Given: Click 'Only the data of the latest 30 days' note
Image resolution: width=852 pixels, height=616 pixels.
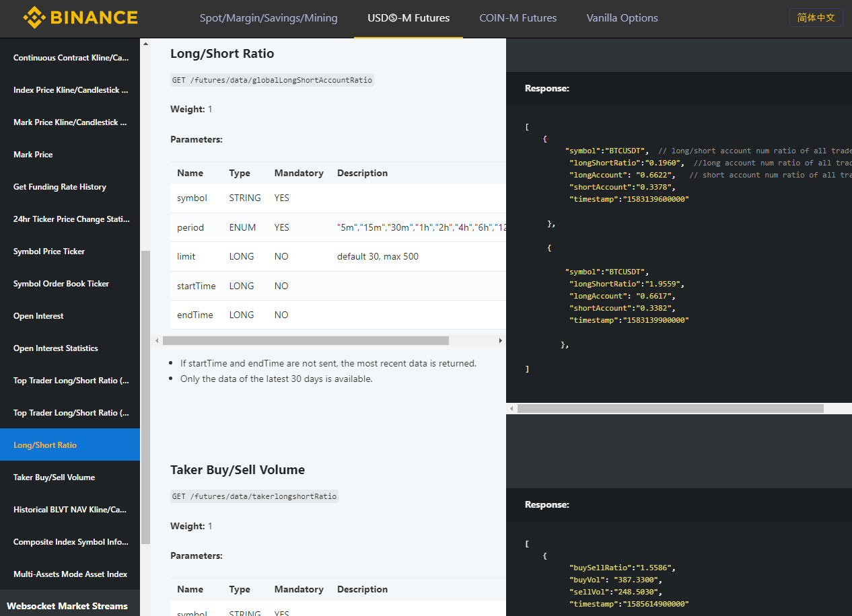Looking at the screenshot, I should [276, 379].
